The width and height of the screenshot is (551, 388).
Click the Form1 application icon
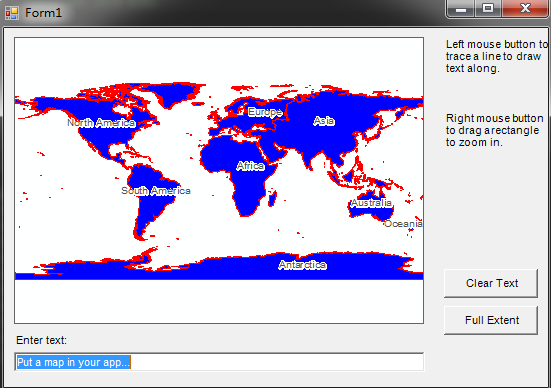[12, 13]
